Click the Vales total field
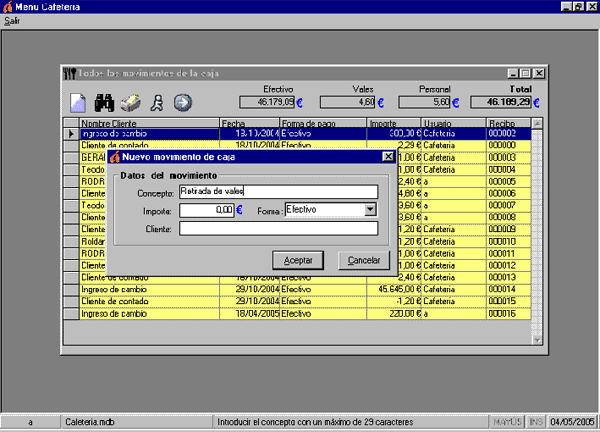This screenshot has height=432, width=600. 347,102
